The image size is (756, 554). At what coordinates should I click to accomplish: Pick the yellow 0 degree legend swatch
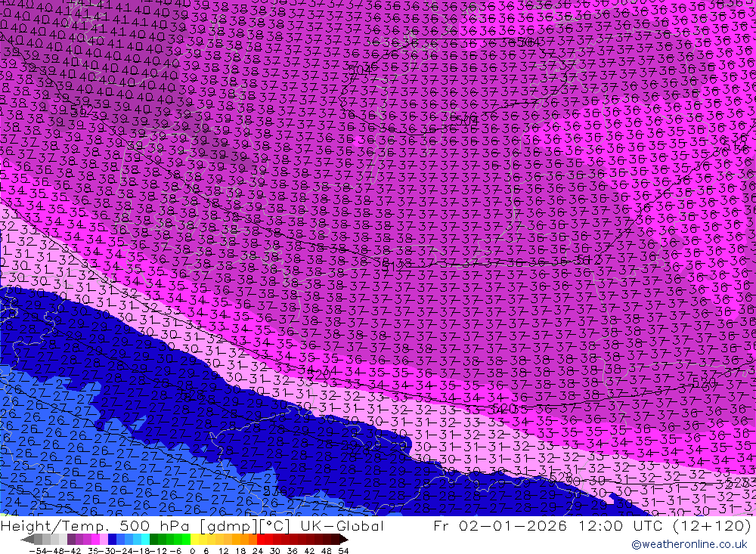tap(194, 540)
